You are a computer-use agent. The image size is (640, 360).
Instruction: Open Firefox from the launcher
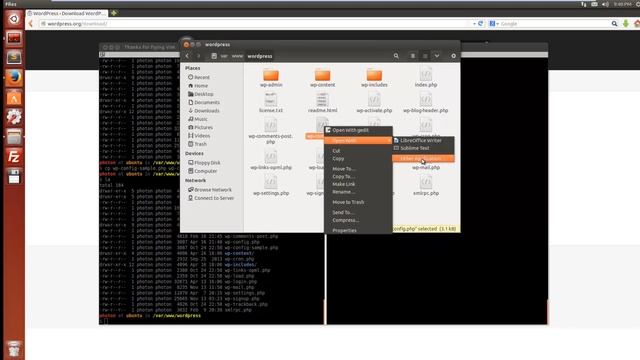[14, 77]
